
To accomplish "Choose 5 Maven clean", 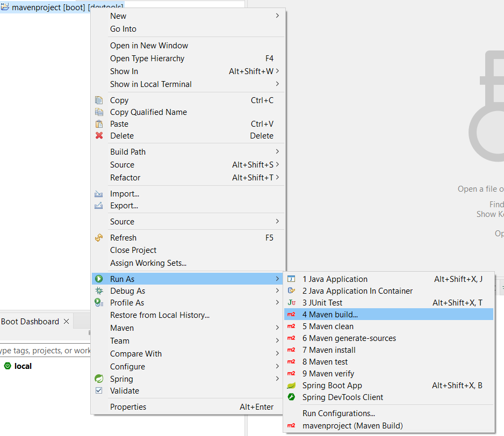I will [388, 326].
